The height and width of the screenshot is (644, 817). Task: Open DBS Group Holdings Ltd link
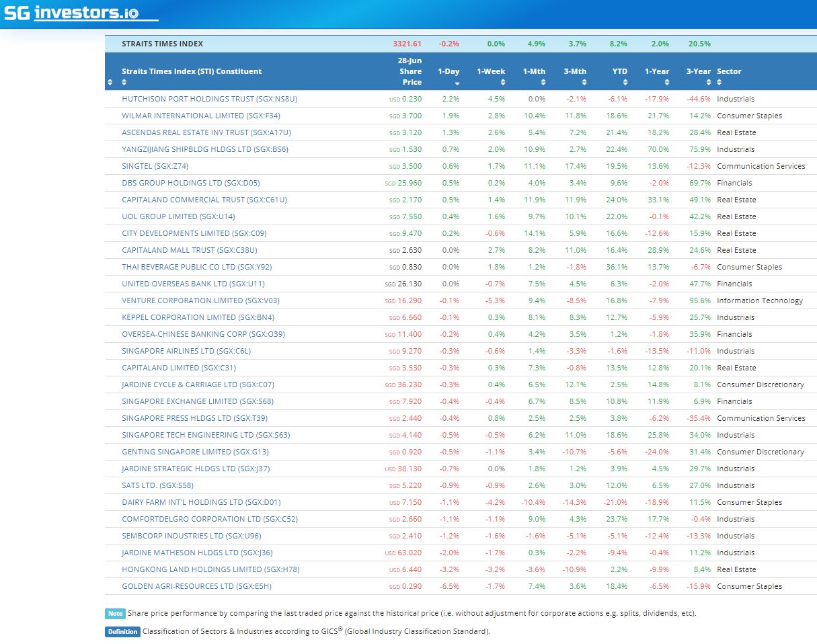[x=191, y=183]
